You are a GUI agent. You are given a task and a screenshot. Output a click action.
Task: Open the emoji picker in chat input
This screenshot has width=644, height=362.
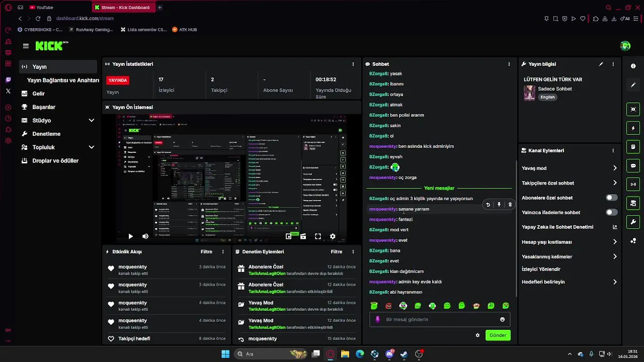[502, 320]
